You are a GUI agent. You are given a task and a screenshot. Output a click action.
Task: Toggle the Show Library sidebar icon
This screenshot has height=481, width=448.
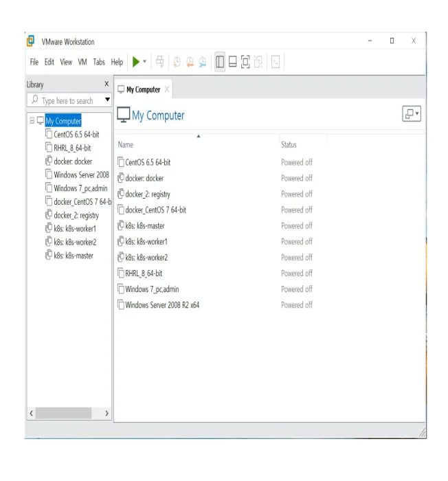point(220,62)
